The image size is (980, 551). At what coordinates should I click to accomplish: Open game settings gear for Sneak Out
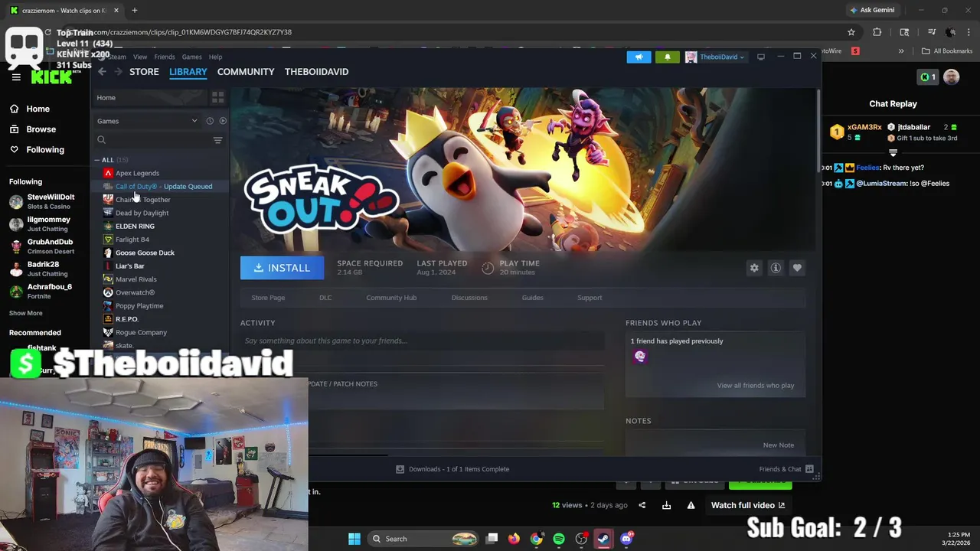tap(754, 268)
